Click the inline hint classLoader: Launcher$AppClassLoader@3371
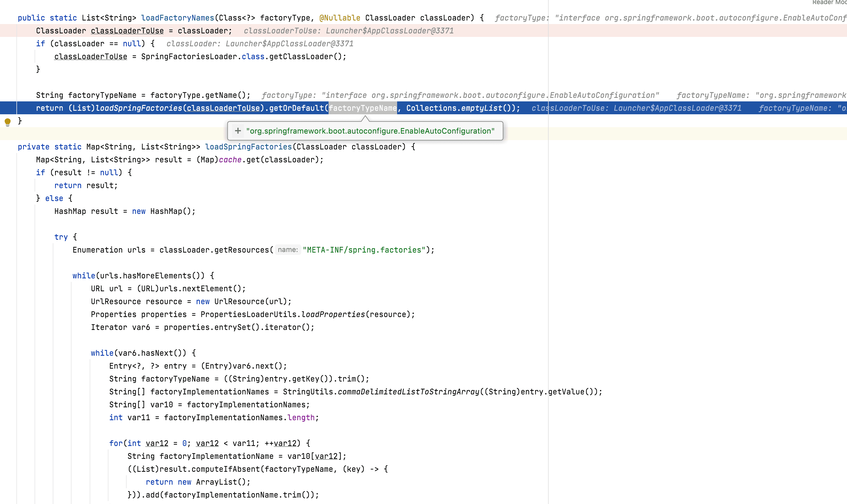The width and height of the screenshot is (847, 504). (x=260, y=43)
